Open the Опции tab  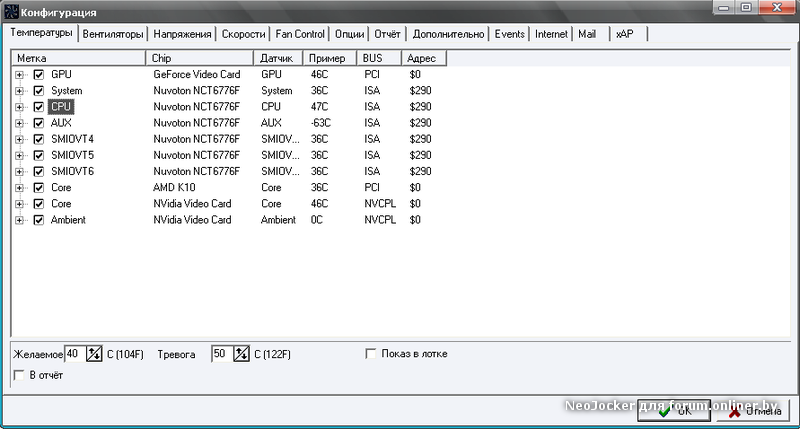pos(349,34)
